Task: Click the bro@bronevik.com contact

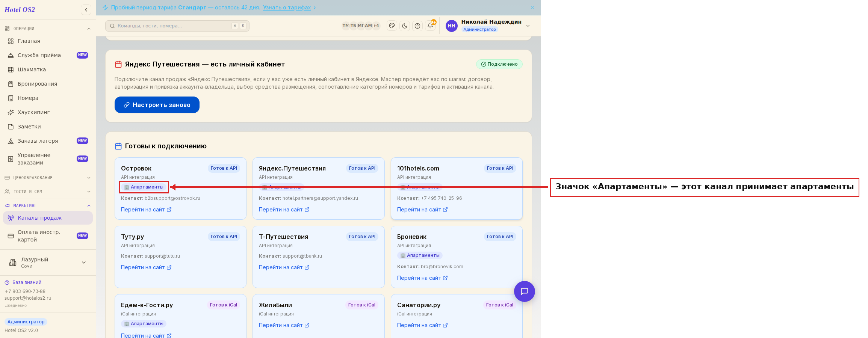Action: 442,267
